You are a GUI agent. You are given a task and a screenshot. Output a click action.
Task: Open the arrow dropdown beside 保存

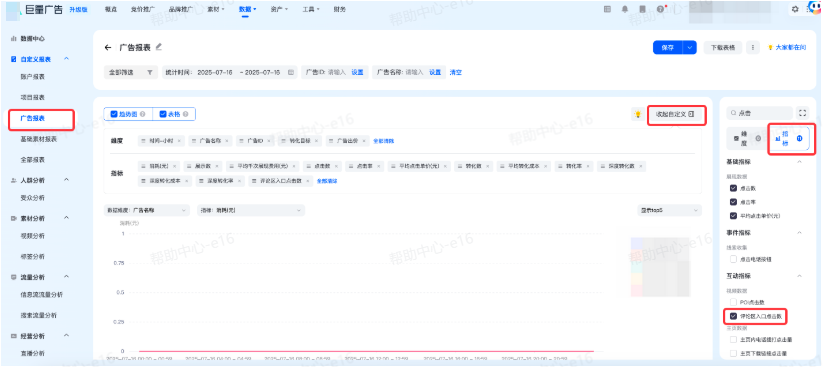click(x=690, y=48)
